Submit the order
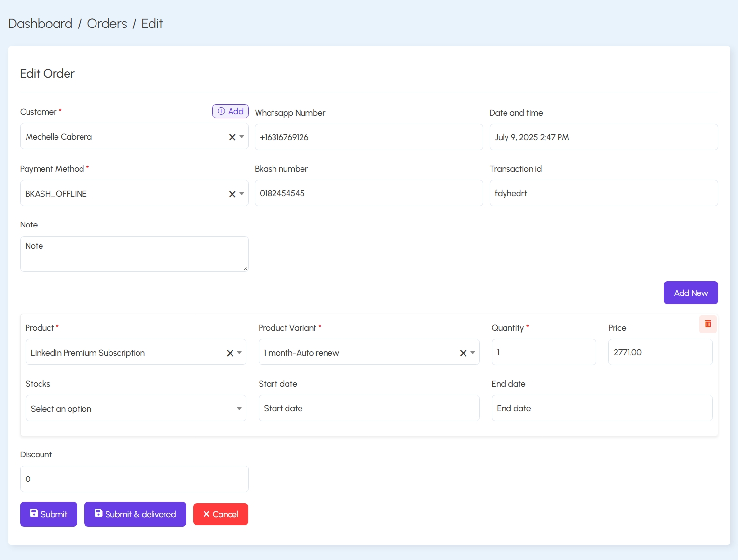 (49, 514)
